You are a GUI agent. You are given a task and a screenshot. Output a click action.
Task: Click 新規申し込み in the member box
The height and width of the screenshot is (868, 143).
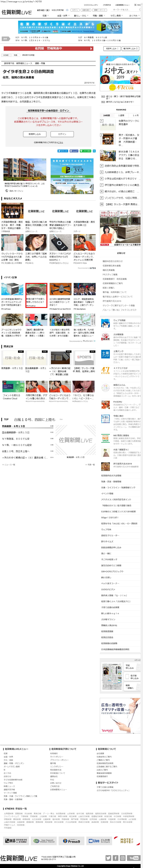click(35, 134)
